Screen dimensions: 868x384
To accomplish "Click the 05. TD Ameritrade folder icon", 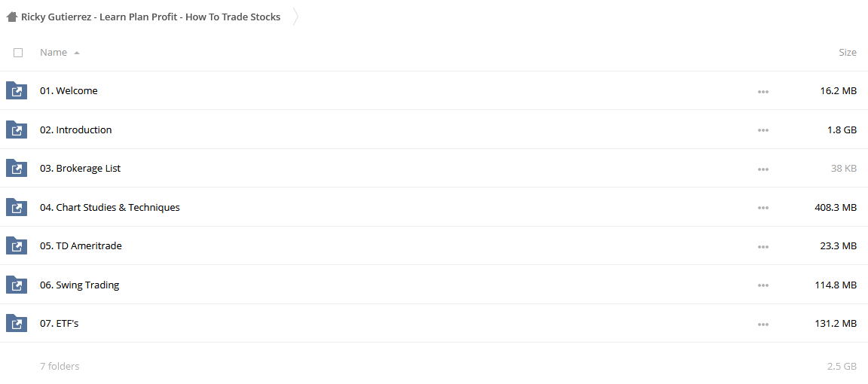I will (17, 245).
